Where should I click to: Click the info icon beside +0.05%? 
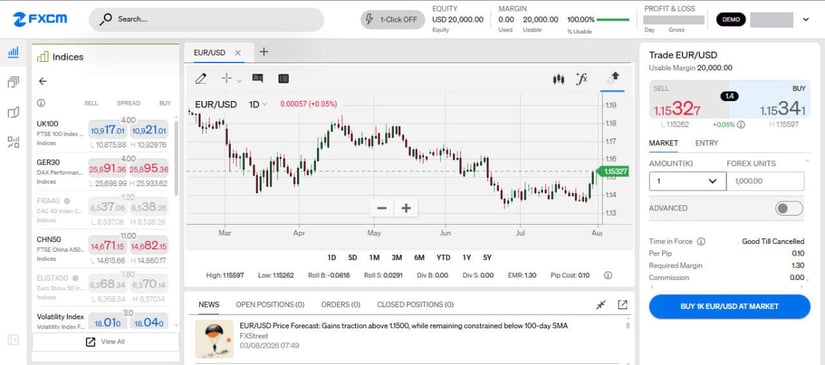tap(741, 125)
